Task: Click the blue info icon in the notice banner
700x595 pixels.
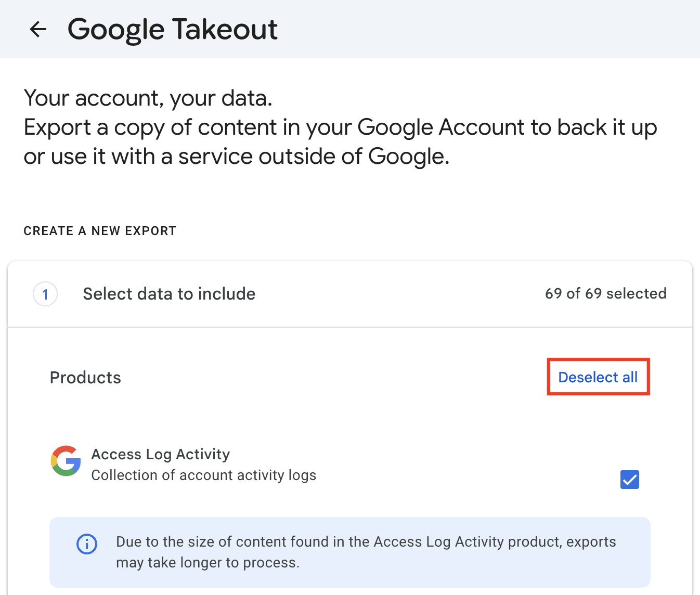Action: pos(86,544)
